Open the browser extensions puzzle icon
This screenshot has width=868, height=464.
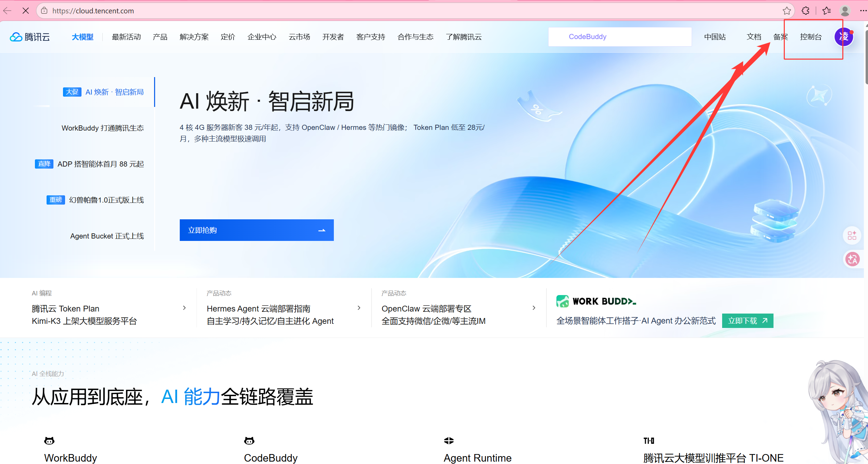point(805,11)
